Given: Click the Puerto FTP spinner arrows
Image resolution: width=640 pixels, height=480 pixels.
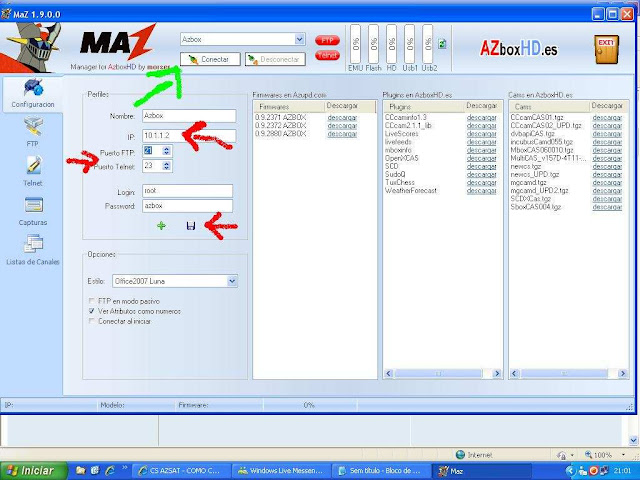Looking at the screenshot, I should click(x=167, y=151).
